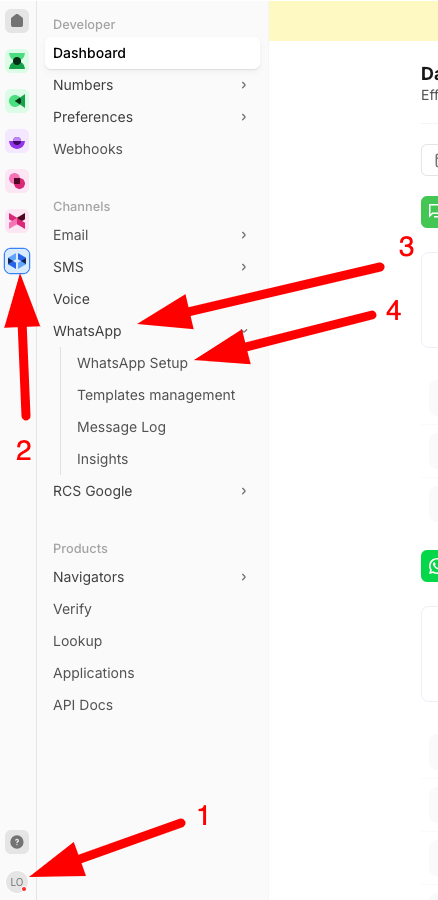Go to Templates management

click(x=156, y=395)
